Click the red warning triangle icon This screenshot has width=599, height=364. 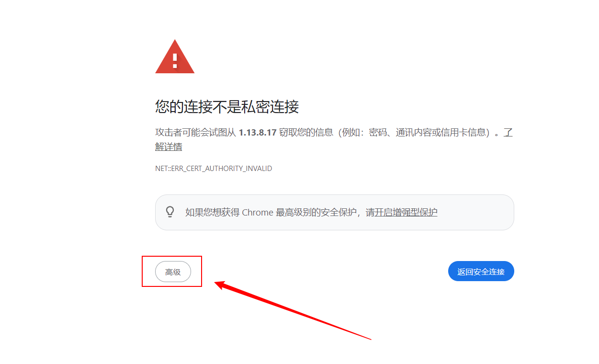(175, 57)
